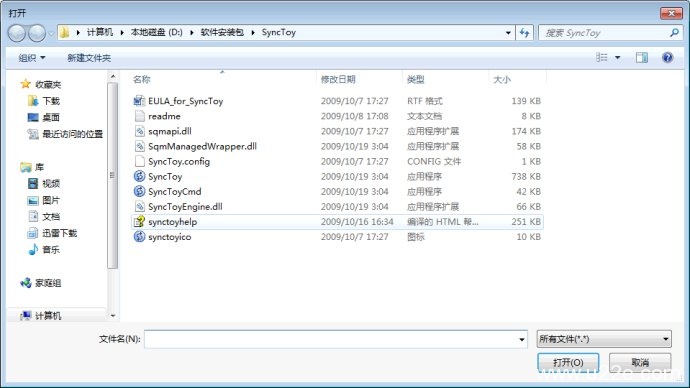Screen dimensions: 690x388
Task: Click navigation pane scroll down arrow
Action: click(x=113, y=315)
